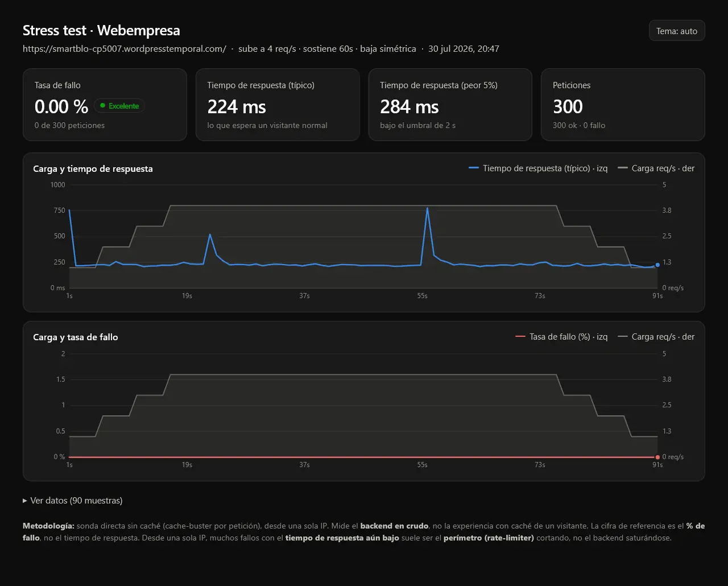Viewport: 728px width, 586px height.
Task: Click the 'Peticiones' card label
Action: (572, 85)
